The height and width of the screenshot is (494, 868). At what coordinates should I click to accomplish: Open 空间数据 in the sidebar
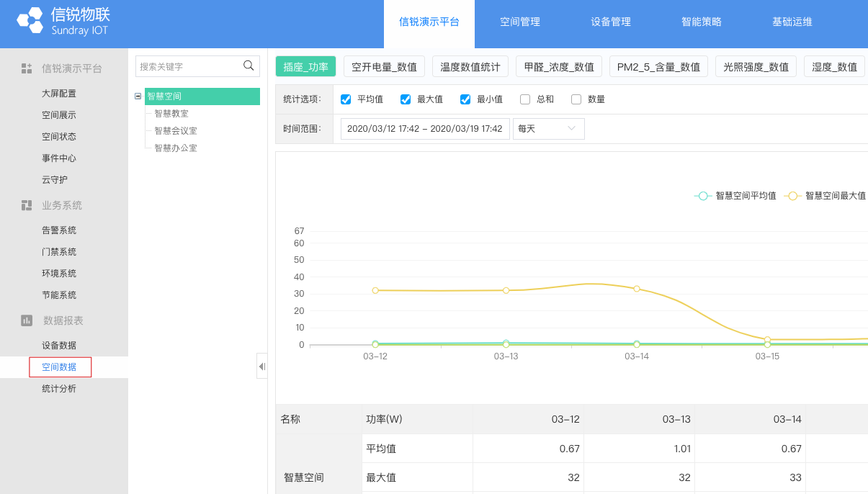point(59,367)
